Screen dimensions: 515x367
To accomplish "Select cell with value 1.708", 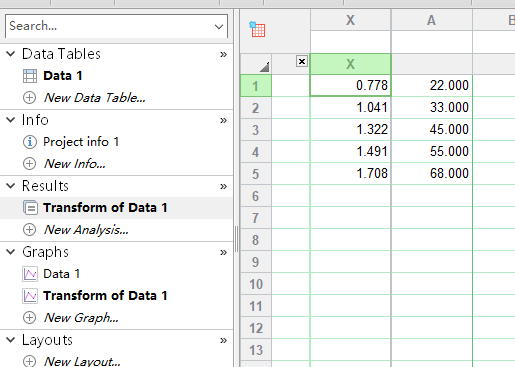I will [350, 173].
